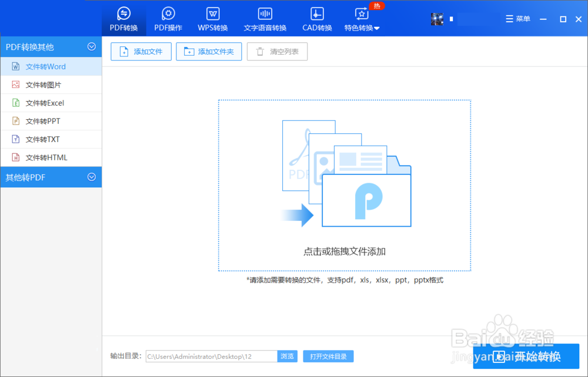Click the 清空列表 clear list button
This screenshot has width=588, height=377.
click(x=277, y=51)
